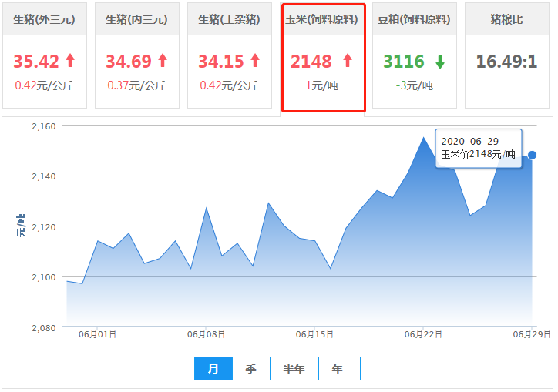Image resolution: width=558 pixels, height=392 pixels.
Task: Click red up arrow beside 34.69
Action: click(162, 60)
